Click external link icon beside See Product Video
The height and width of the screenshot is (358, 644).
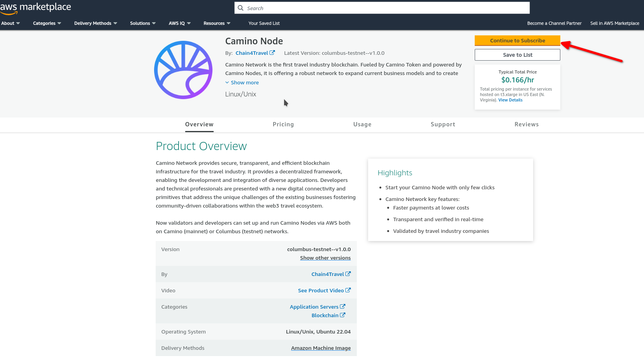tap(348, 290)
